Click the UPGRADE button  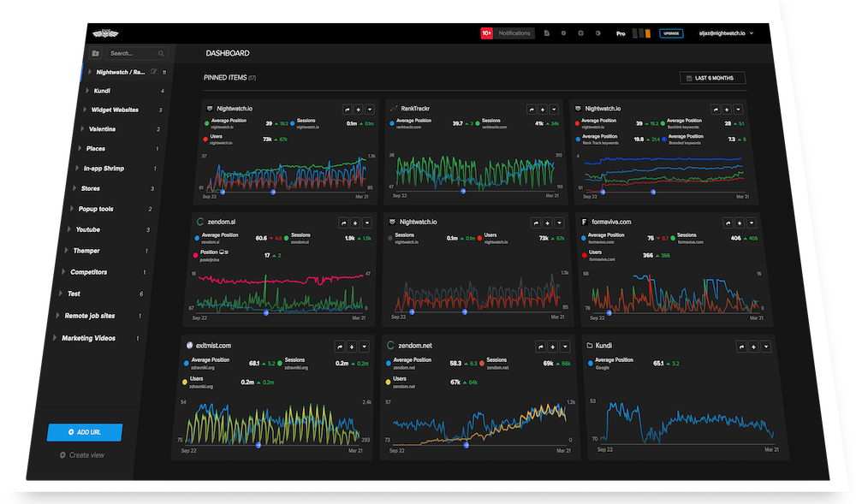[x=671, y=33]
